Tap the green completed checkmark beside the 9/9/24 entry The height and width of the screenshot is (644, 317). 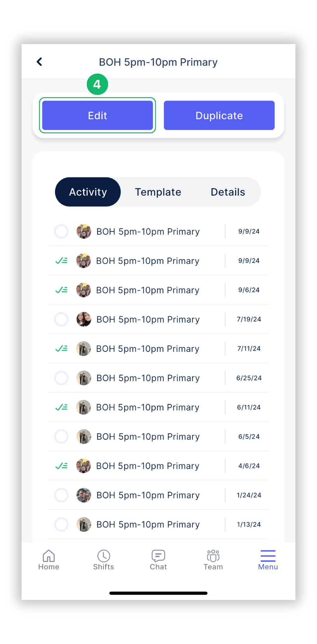click(x=62, y=261)
